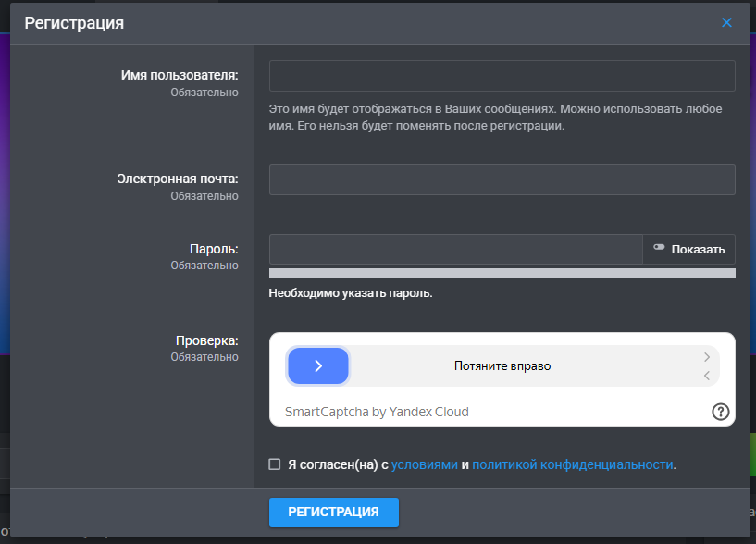The height and width of the screenshot is (544, 756).
Task: Click the captcha help question mark icon
Action: (721, 412)
